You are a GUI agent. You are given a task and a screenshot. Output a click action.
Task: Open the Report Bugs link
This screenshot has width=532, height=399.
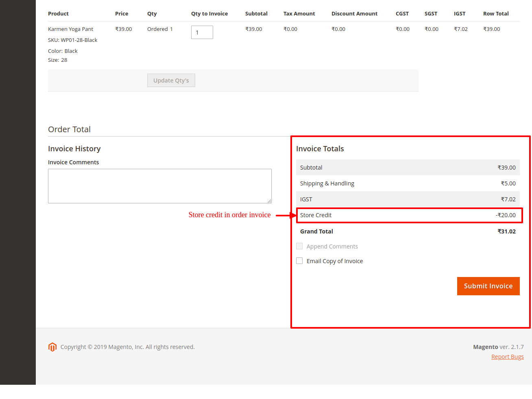(x=507, y=357)
